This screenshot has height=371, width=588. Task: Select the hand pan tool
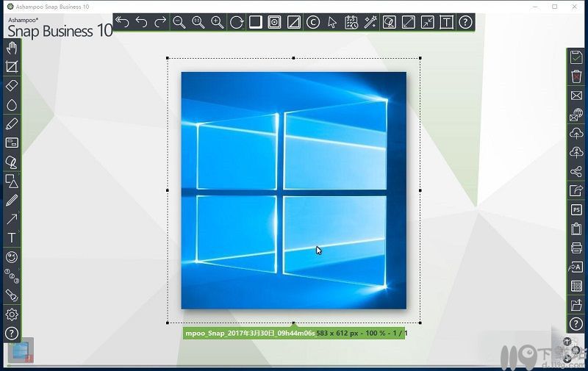tap(12, 48)
